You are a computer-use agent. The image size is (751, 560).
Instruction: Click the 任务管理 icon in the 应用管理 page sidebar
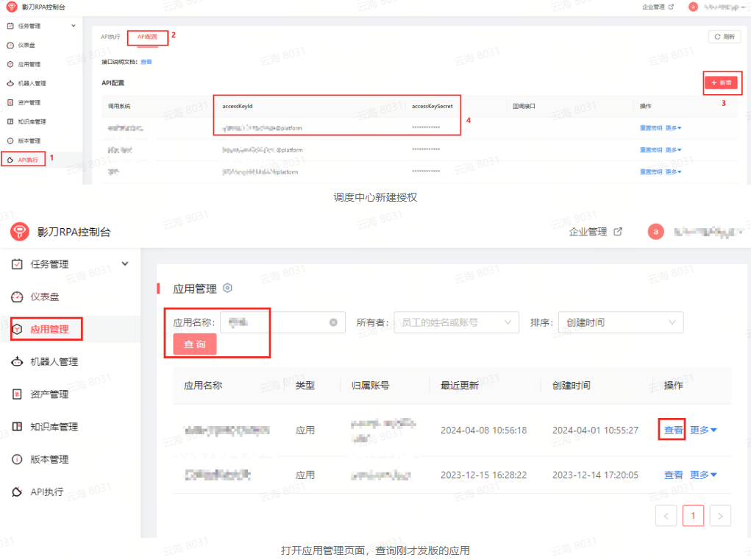pyautogui.click(x=17, y=264)
